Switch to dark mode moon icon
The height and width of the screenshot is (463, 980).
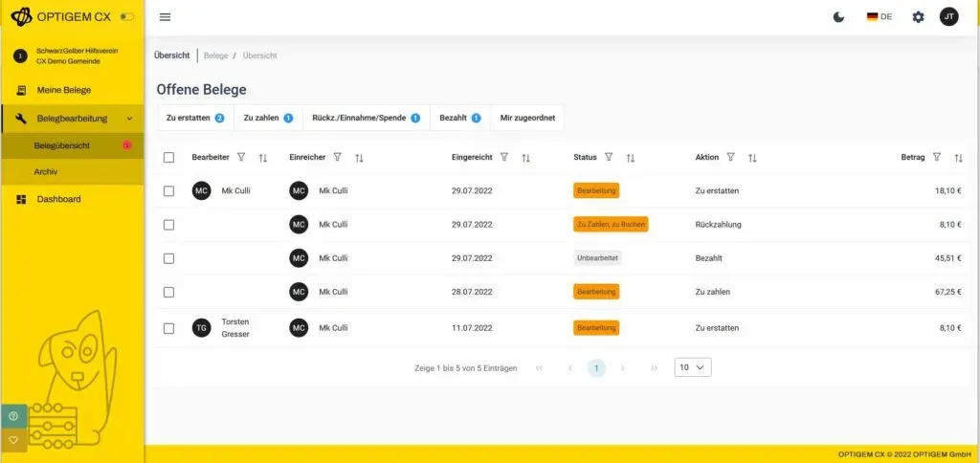[839, 17]
